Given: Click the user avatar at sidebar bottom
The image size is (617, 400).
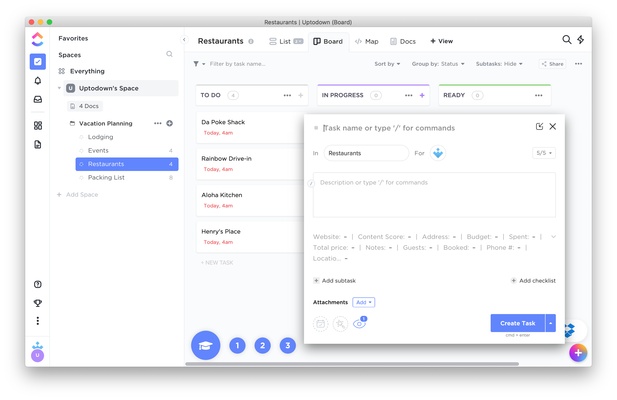Looking at the screenshot, I should 37,356.
